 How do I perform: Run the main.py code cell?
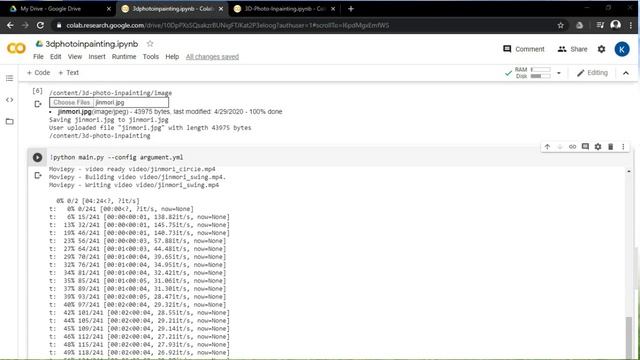coord(37,157)
